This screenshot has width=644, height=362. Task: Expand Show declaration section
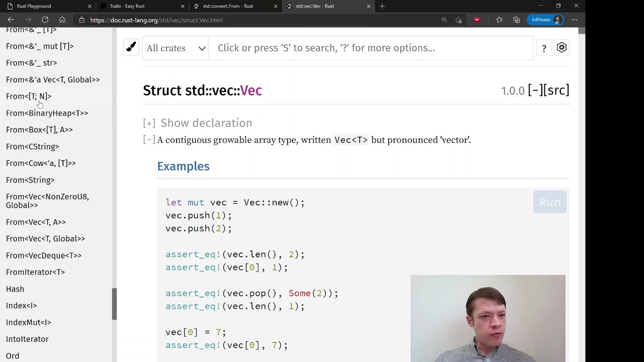[197, 123]
